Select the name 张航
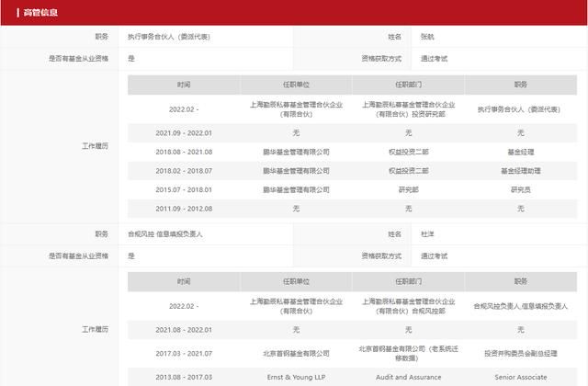Screen dimensions: 588x386 pyautogui.click(x=427, y=37)
